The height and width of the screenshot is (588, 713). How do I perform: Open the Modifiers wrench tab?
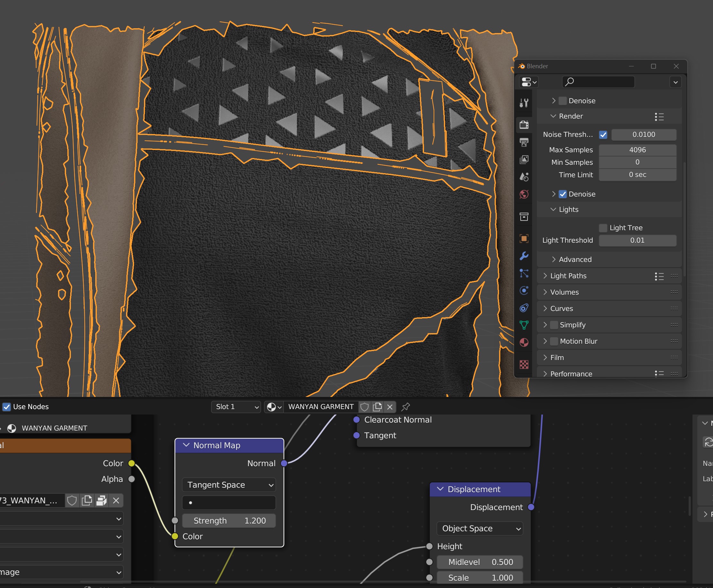click(524, 256)
